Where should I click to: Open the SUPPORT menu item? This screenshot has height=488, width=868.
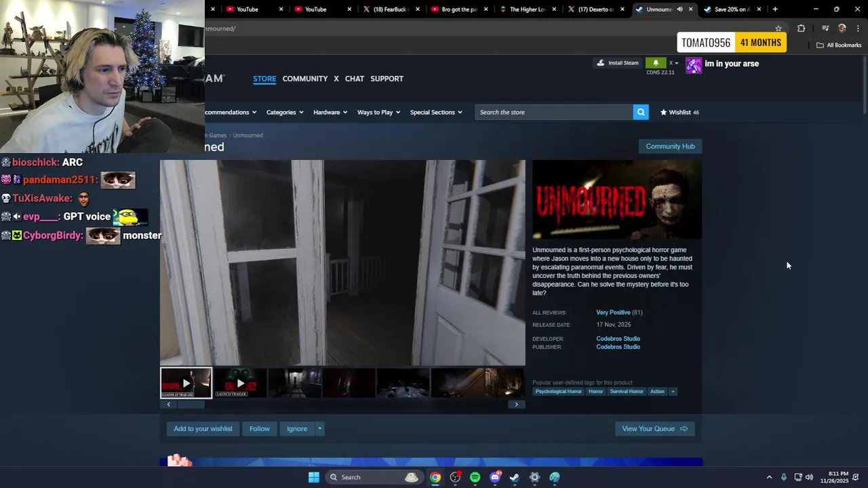[x=387, y=79]
